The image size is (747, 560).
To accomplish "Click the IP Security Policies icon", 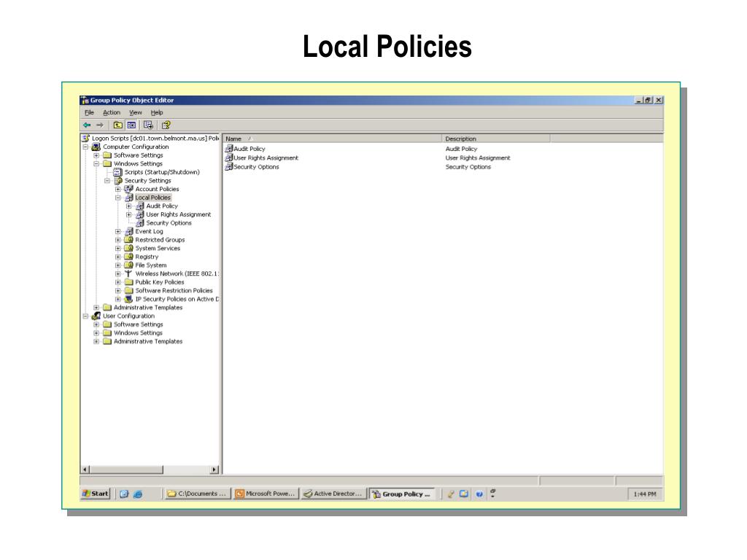I will [128, 299].
